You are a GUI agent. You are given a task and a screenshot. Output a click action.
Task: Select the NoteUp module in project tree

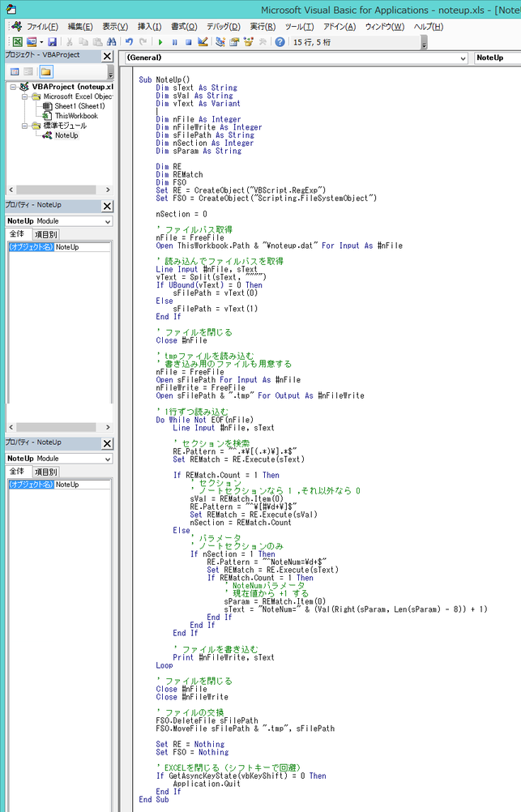point(66,135)
